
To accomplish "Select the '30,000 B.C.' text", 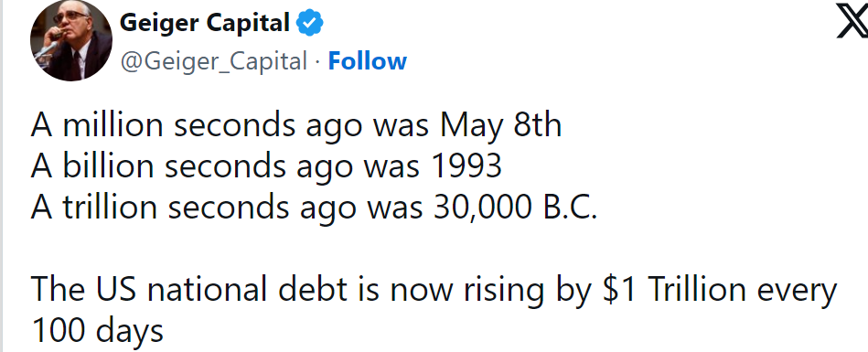I will [515, 207].
